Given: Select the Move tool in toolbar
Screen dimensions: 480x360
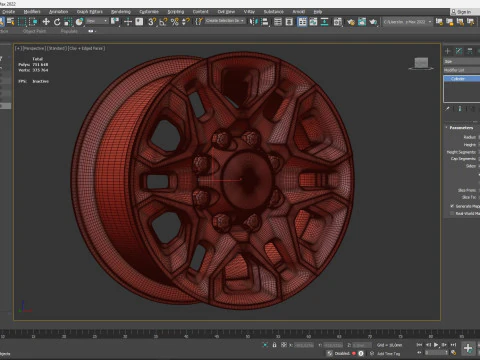Looking at the screenshot, I should [46, 22].
